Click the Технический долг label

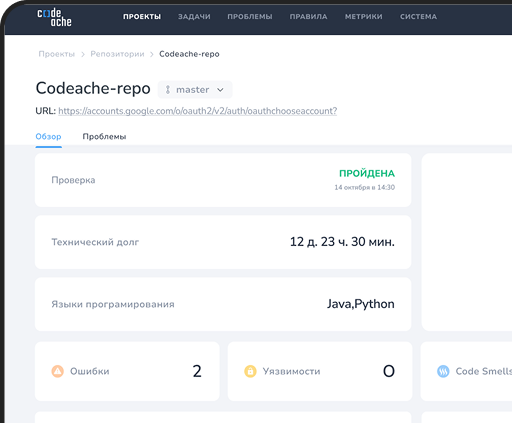(x=95, y=242)
